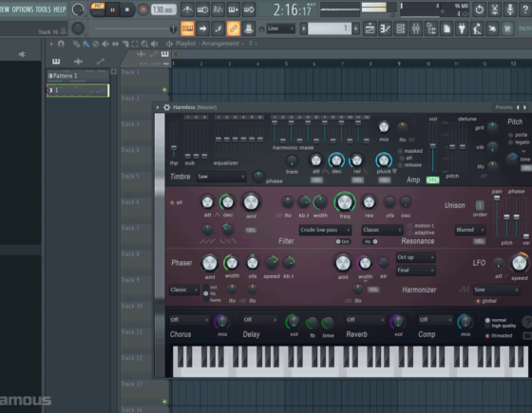
Task: Select Pattern 1 in the picker
Action: pyautogui.click(x=78, y=76)
